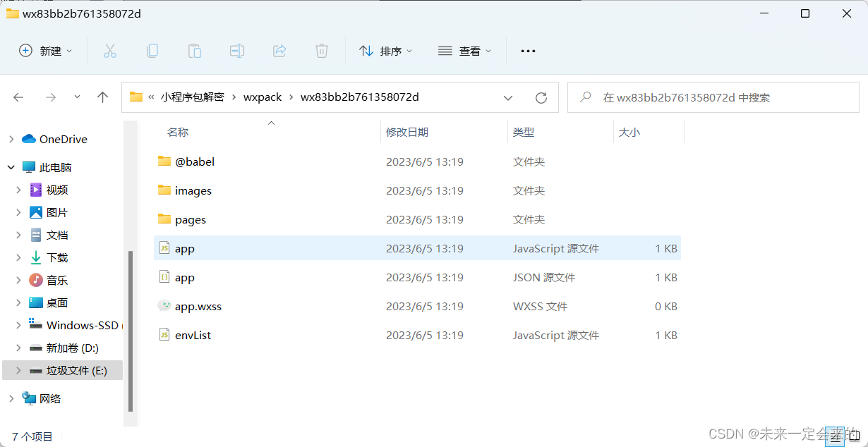
Task: Rename the selected item via toolbar
Action: pyautogui.click(x=237, y=50)
